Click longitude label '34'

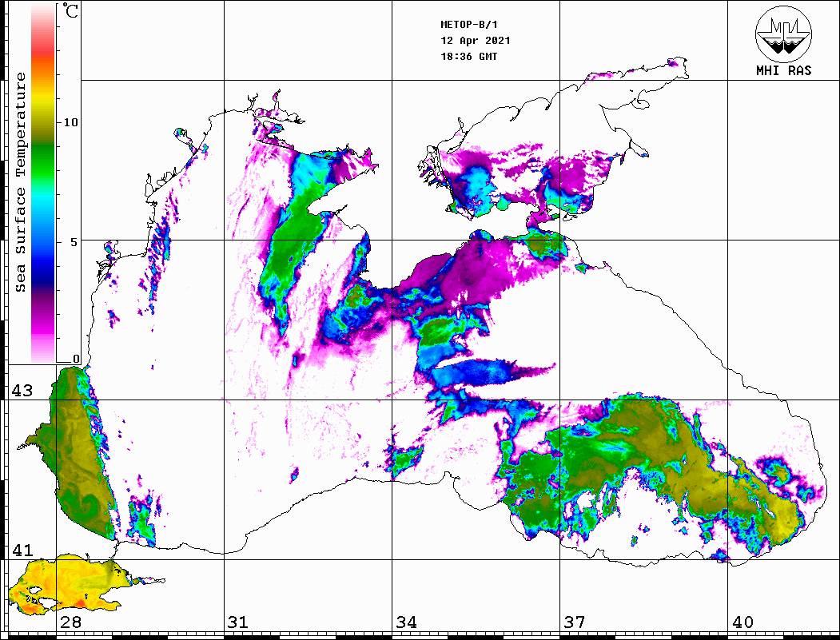tap(406, 622)
